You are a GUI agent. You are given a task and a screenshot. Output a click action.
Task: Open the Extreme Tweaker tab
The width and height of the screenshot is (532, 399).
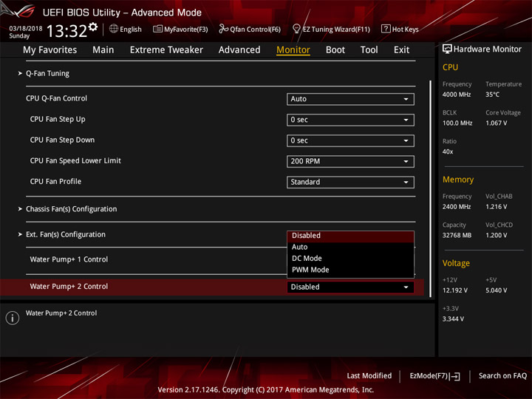[166, 50]
